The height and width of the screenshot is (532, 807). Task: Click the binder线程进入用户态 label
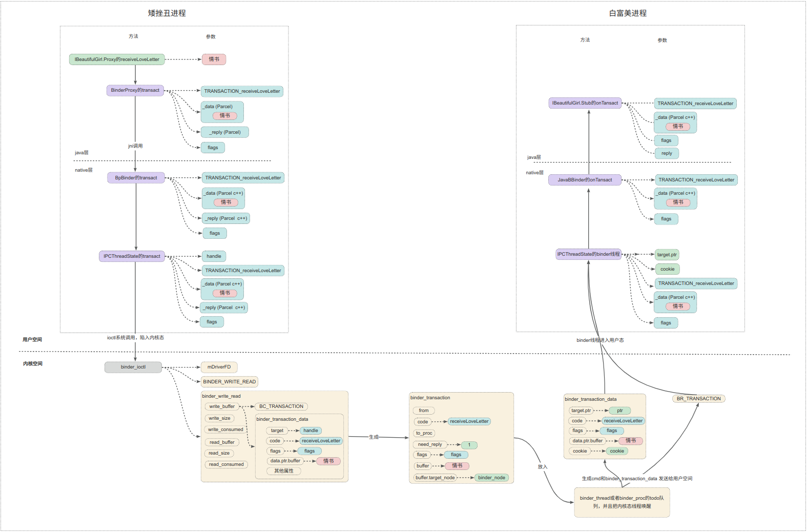600,340
